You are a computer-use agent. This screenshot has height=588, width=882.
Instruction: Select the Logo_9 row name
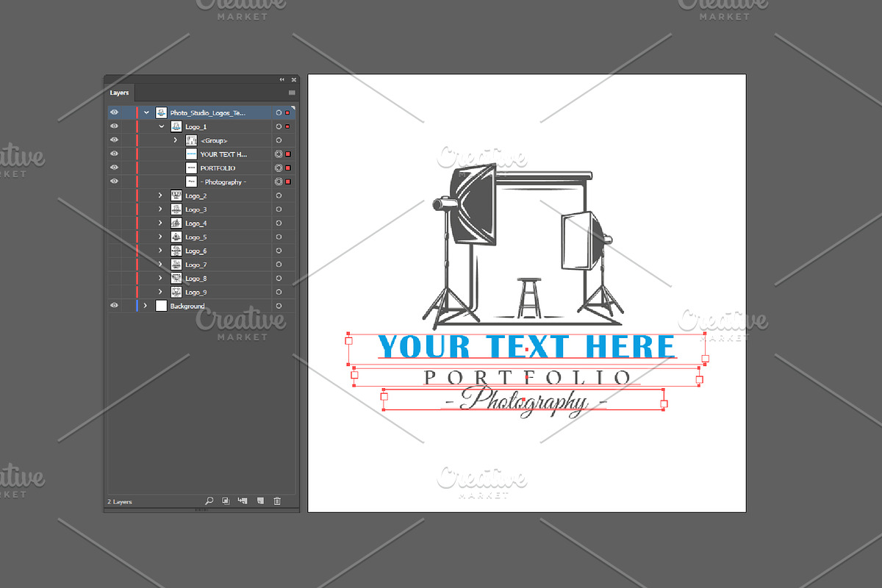tap(196, 293)
